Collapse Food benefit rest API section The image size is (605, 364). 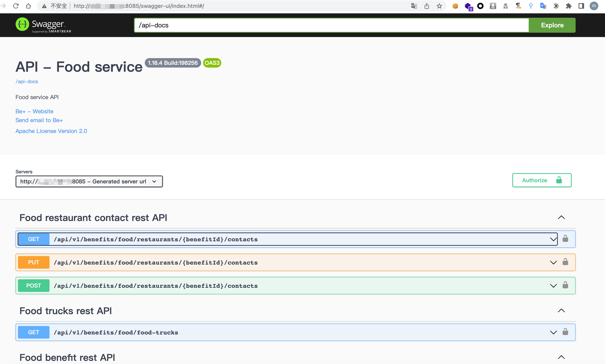(561, 357)
